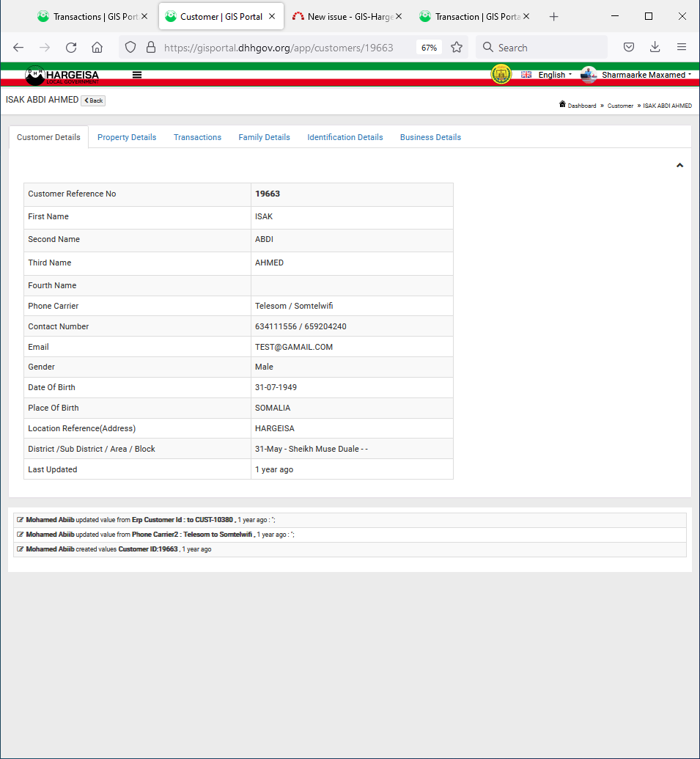The width and height of the screenshot is (700, 759).
Task: Open the Business Details tab
Action: 430,137
